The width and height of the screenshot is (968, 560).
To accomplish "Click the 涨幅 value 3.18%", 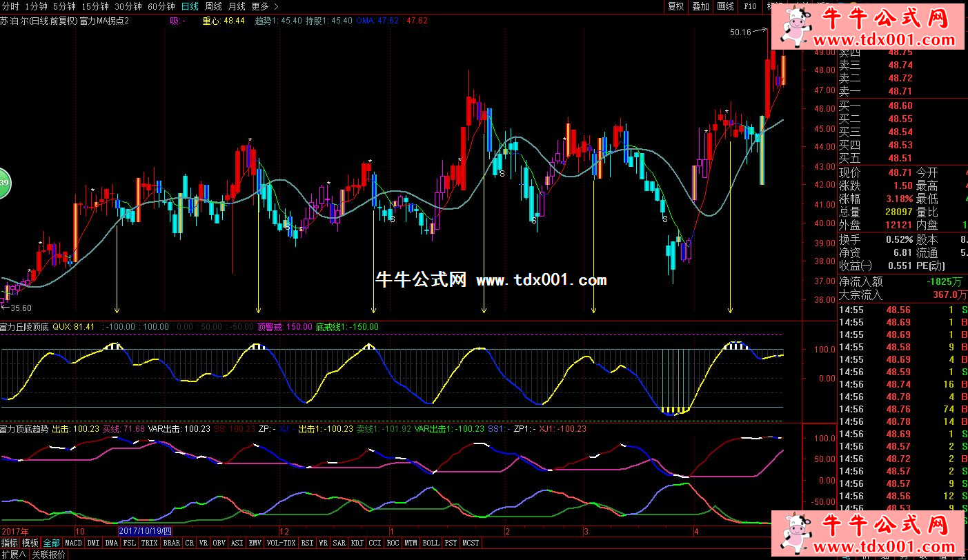I will pos(898,199).
